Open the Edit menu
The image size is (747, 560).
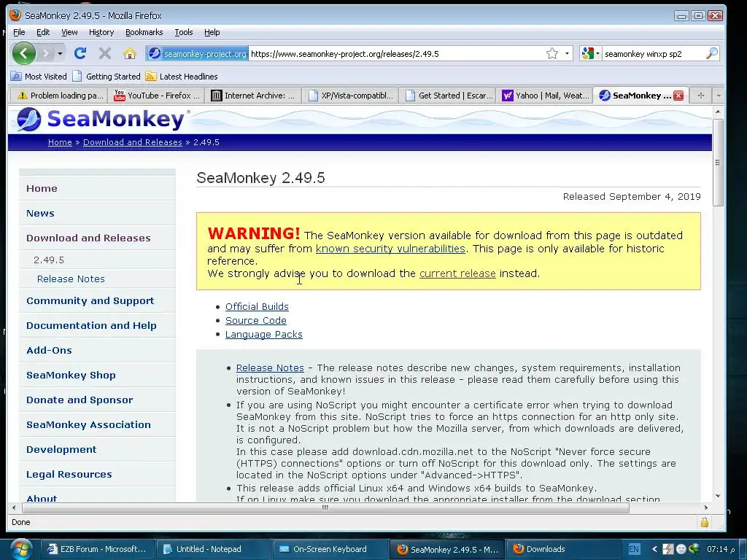click(43, 32)
